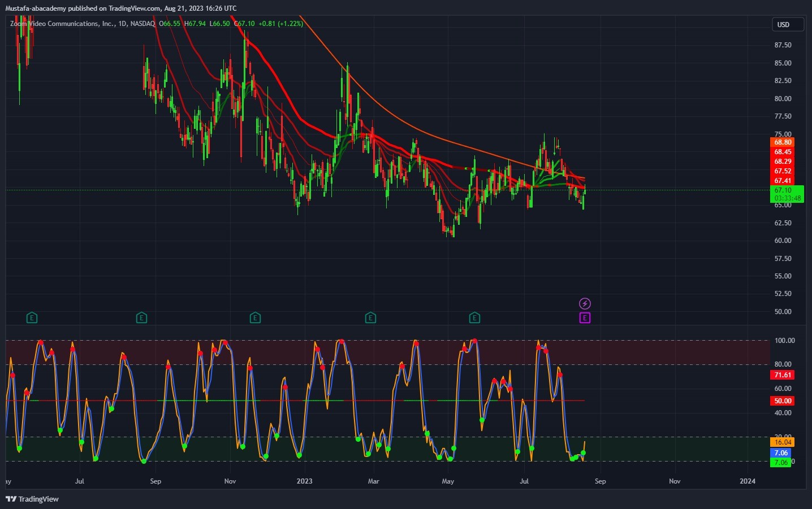Click the high value H67.94
This screenshot has height=509, width=812.
(195, 24)
